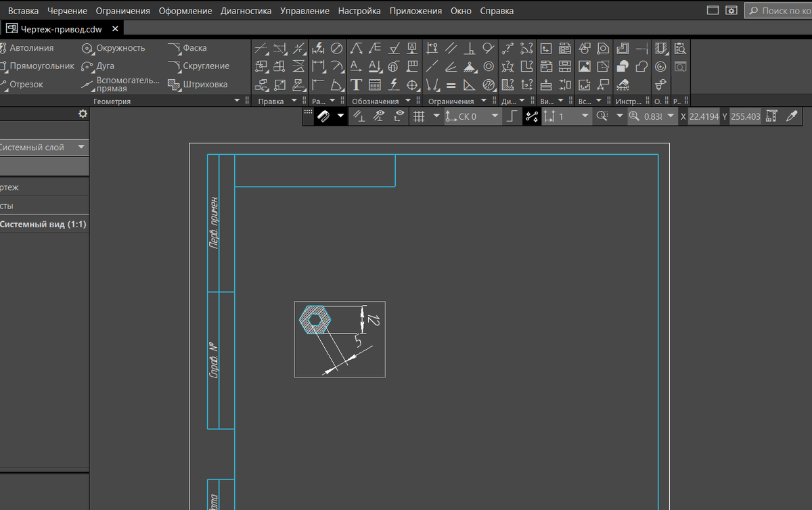Open the Черчение menu
The height and width of the screenshot is (510, 812).
[x=67, y=11]
